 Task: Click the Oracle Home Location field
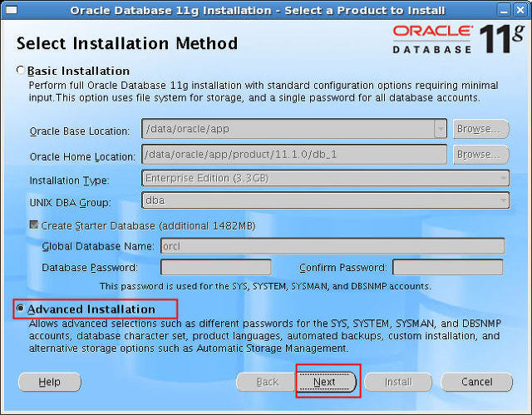pos(294,155)
